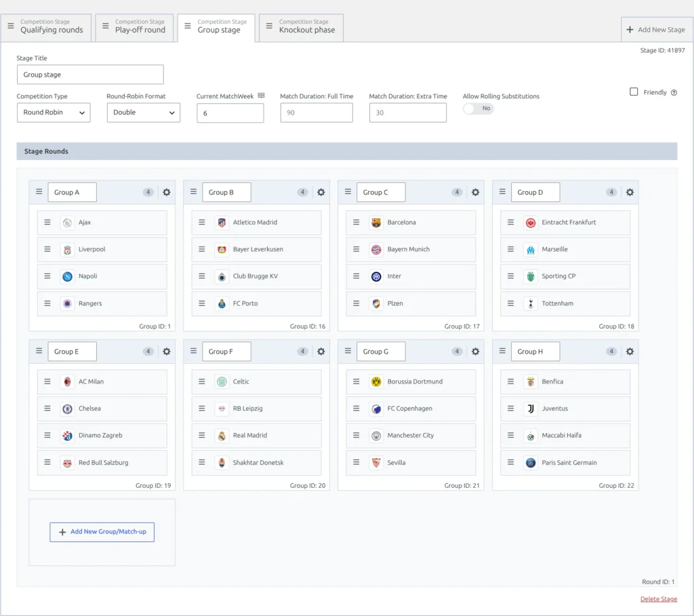Switch to Play-off round stage tab

pyautogui.click(x=135, y=27)
